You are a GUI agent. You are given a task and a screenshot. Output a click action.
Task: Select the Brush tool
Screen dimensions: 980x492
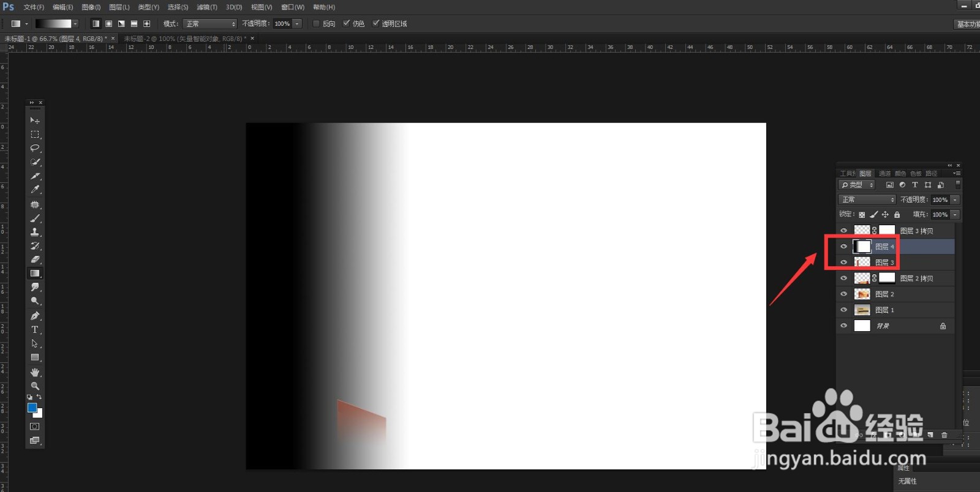pos(35,218)
